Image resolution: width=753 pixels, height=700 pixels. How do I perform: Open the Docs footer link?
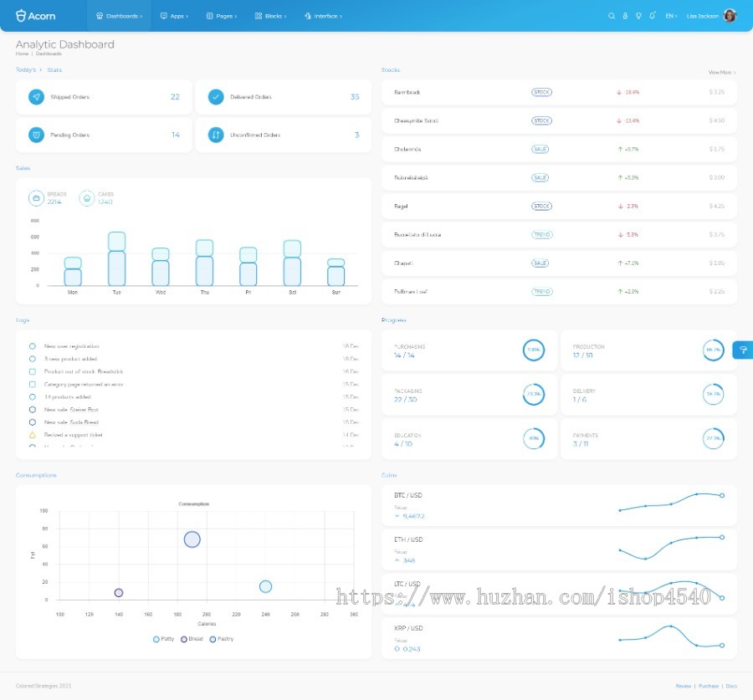[731, 686]
